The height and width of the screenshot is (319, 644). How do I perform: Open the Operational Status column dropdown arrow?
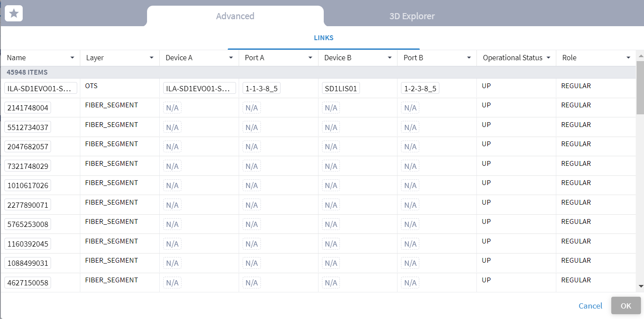point(548,58)
